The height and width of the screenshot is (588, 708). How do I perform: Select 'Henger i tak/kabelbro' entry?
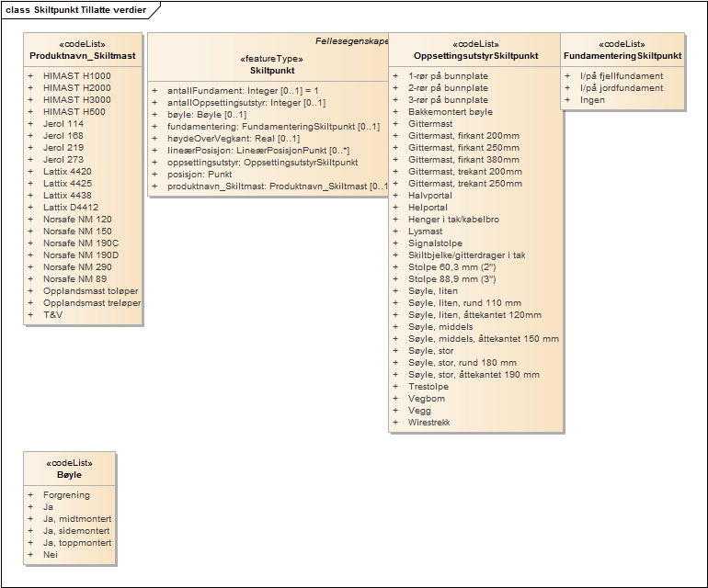click(x=455, y=220)
